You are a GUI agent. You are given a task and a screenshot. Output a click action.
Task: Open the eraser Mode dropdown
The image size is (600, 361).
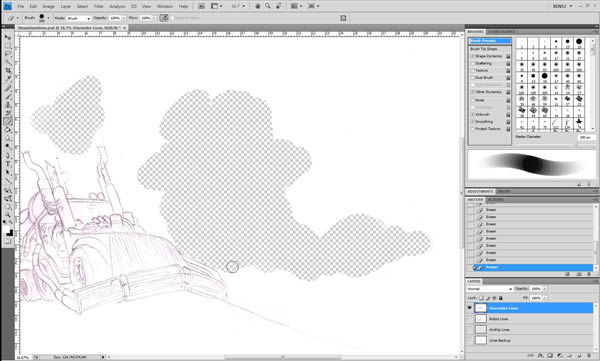pos(79,18)
